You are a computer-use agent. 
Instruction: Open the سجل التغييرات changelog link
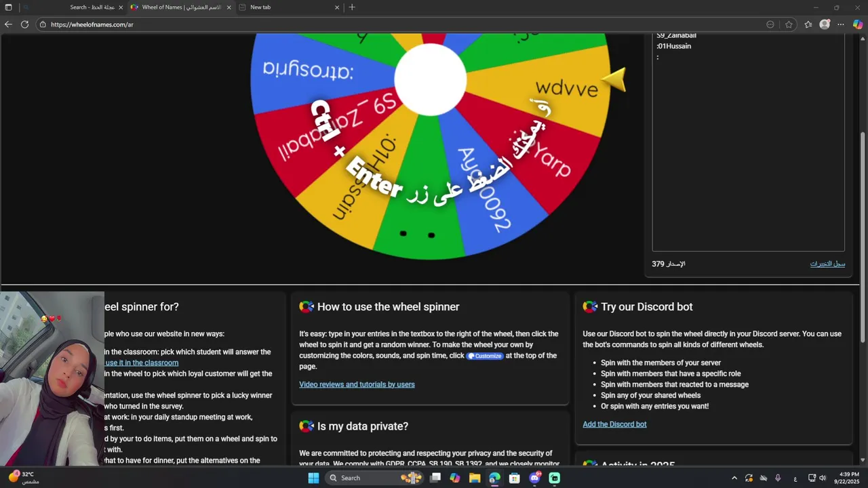pyautogui.click(x=827, y=264)
